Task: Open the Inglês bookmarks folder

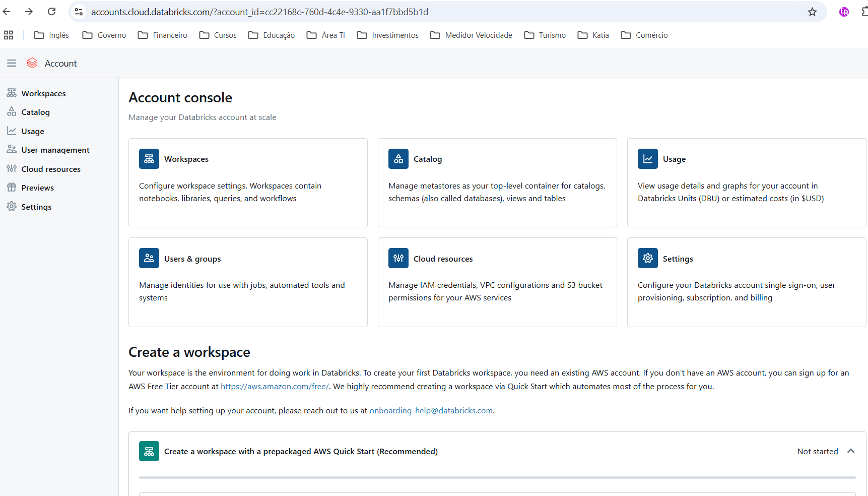Action: [51, 35]
